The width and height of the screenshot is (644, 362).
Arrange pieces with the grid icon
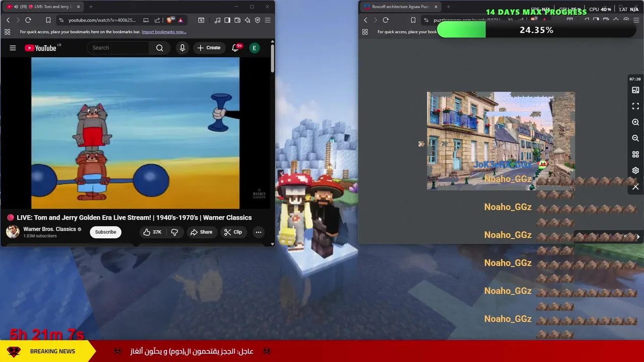click(635, 154)
